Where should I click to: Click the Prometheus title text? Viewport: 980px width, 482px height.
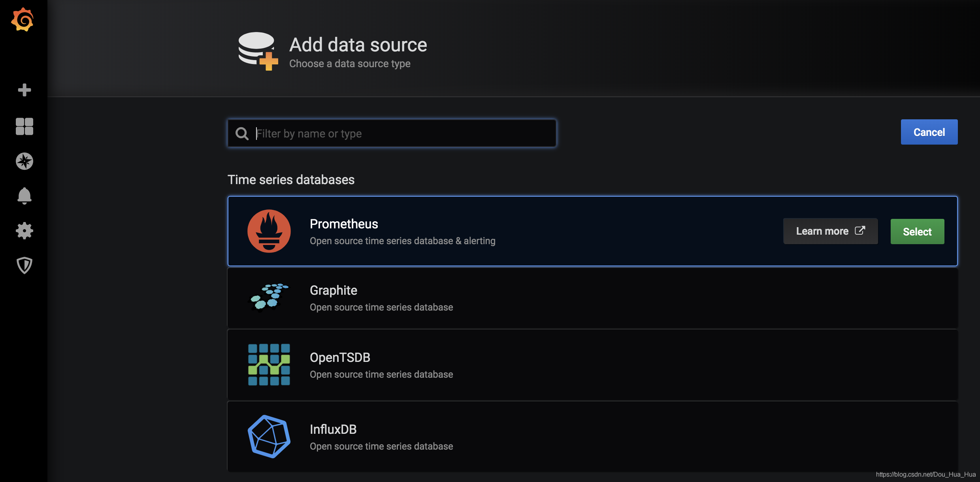(x=344, y=224)
